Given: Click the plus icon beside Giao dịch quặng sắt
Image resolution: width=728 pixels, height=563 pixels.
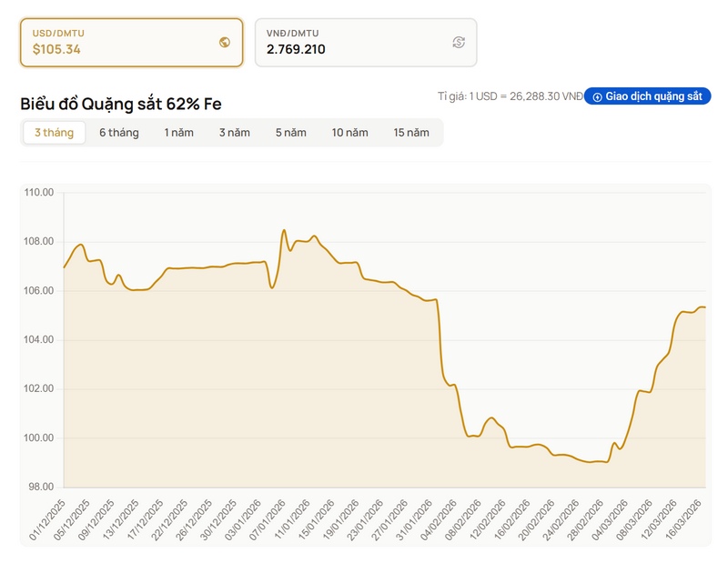Looking at the screenshot, I should (x=597, y=96).
